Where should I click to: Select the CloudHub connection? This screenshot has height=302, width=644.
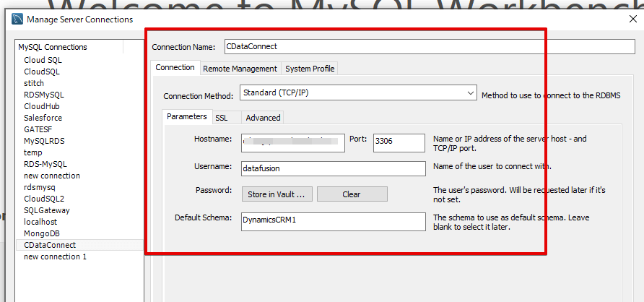[41, 106]
